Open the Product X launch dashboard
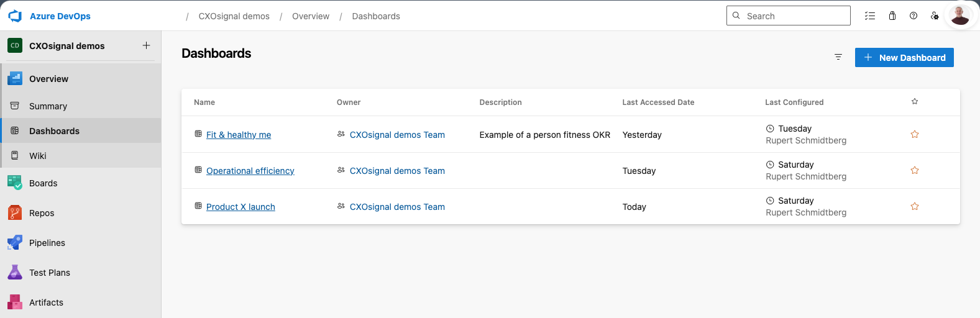 point(240,207)
